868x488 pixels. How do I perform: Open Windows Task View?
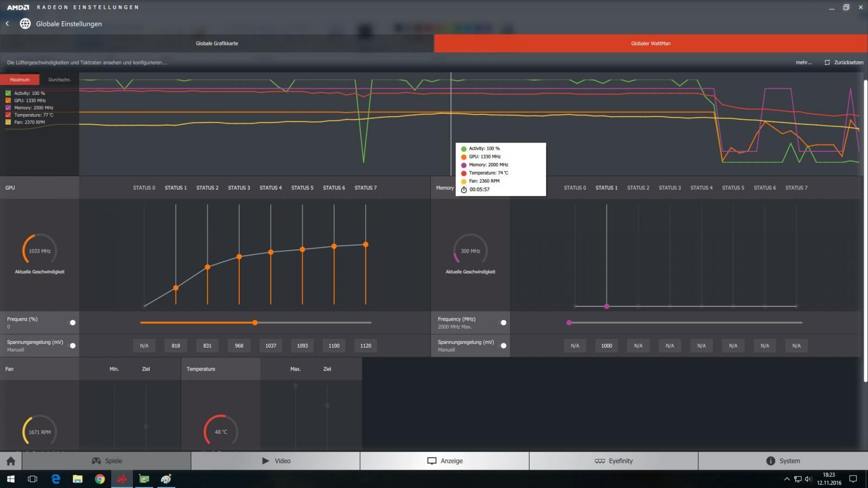pyautogui.click(x=33, y=479)
